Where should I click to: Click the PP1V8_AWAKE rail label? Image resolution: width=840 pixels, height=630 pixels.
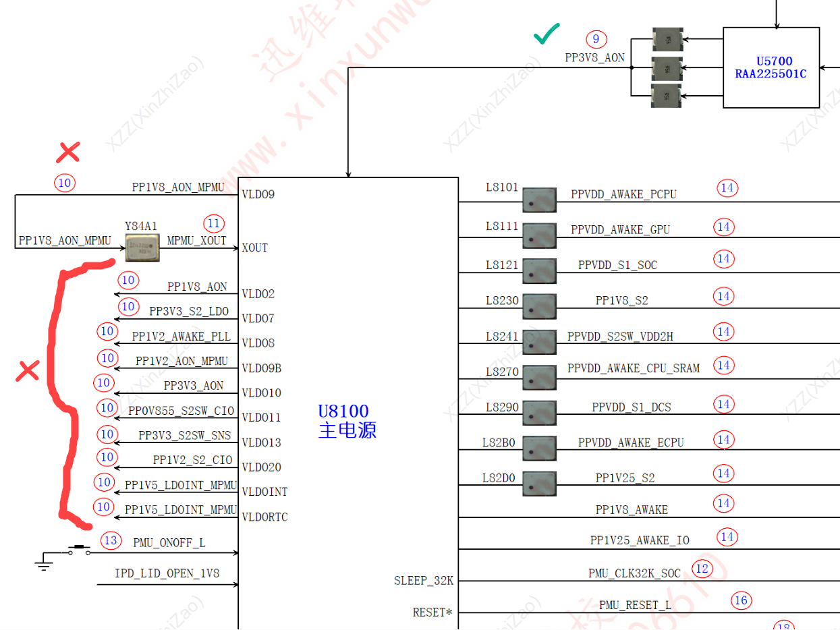632,510
